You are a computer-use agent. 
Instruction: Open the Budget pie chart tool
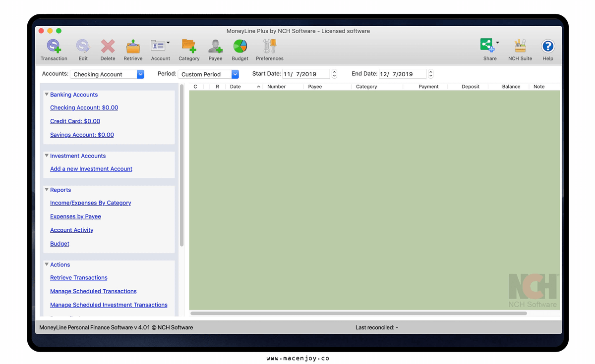click(240, 50)
